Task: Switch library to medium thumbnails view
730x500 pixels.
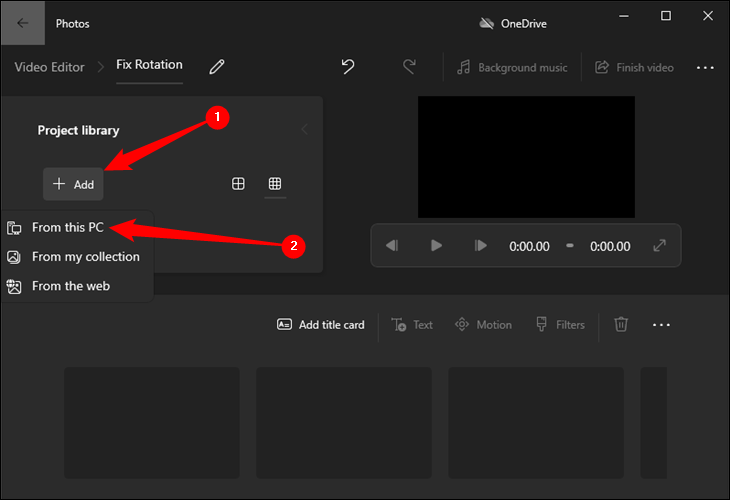Action: pyautogui.click(x=238, y=184)
